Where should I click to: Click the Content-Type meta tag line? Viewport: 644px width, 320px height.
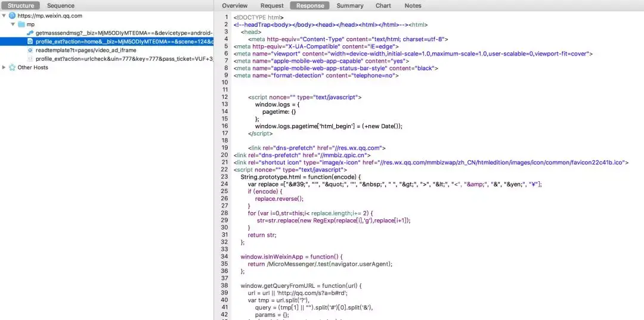pyautogui.click(x=348, y=39)
